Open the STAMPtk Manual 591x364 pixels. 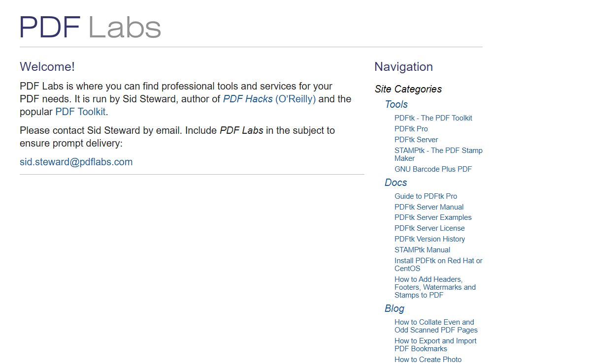click(422, 250)
